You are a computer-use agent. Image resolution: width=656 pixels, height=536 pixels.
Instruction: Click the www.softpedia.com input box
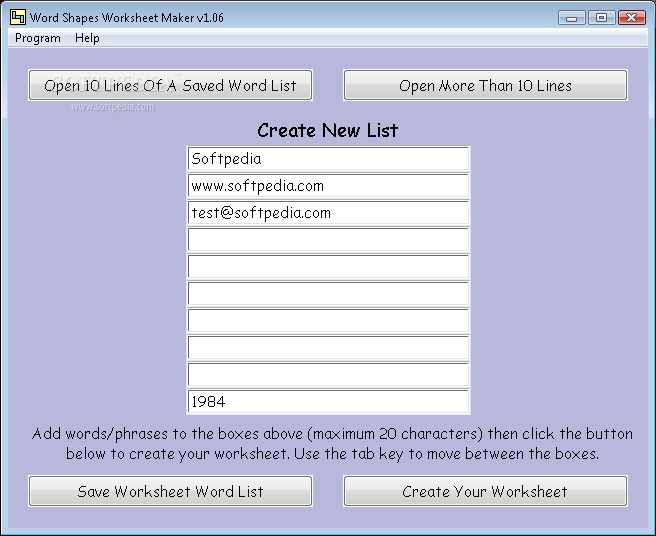click(328, 185)
